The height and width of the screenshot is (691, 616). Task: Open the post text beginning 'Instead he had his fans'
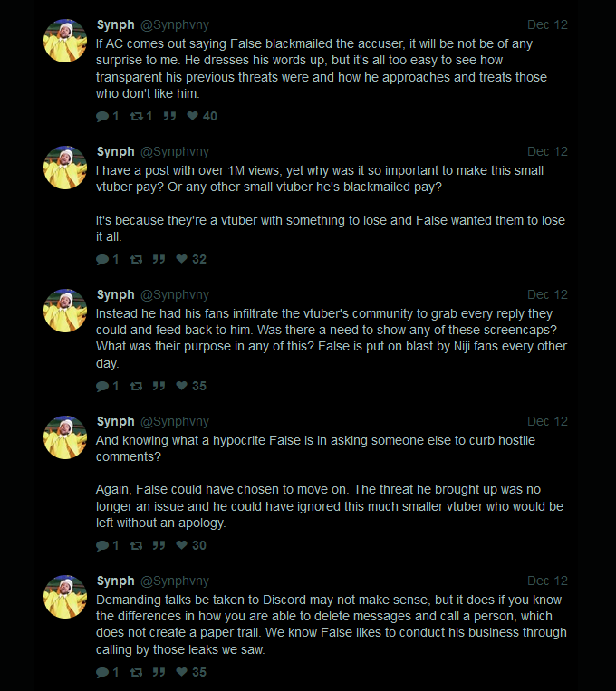point(332,339)
